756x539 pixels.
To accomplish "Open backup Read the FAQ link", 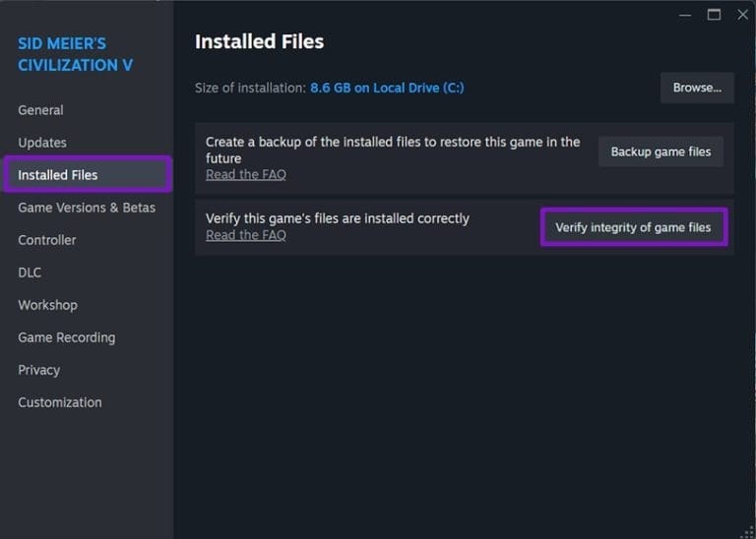I will (246, 175).
